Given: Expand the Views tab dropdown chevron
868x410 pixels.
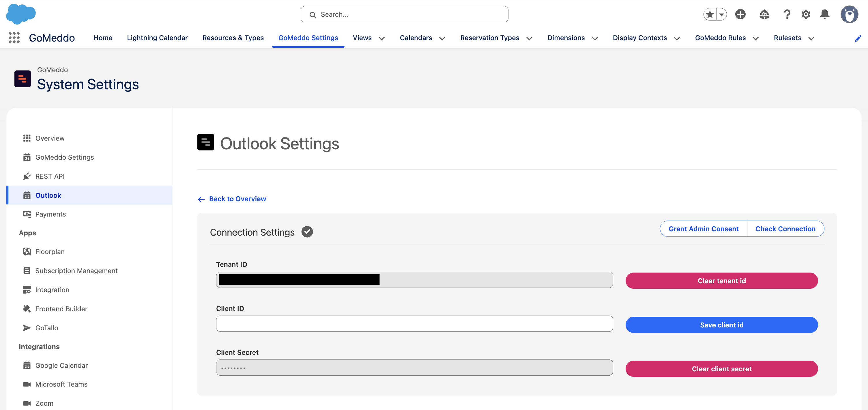Looking at the screenshot, I should point(382,38).
